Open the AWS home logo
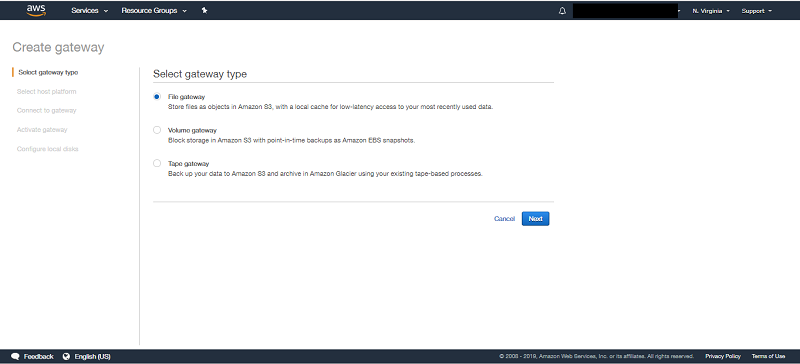The width and height of the screenshot is (800, 364). 36,10
